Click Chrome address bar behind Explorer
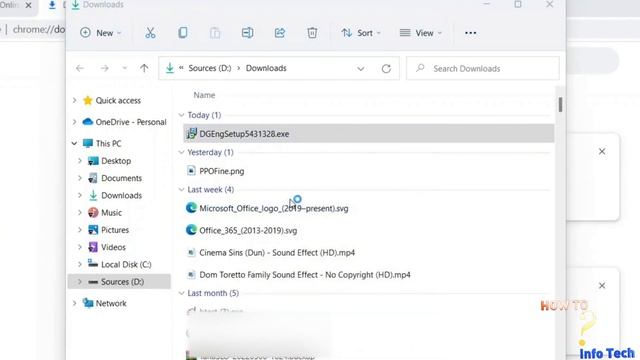The height and width of the screenshot is (360, 640). click(39, 29)
